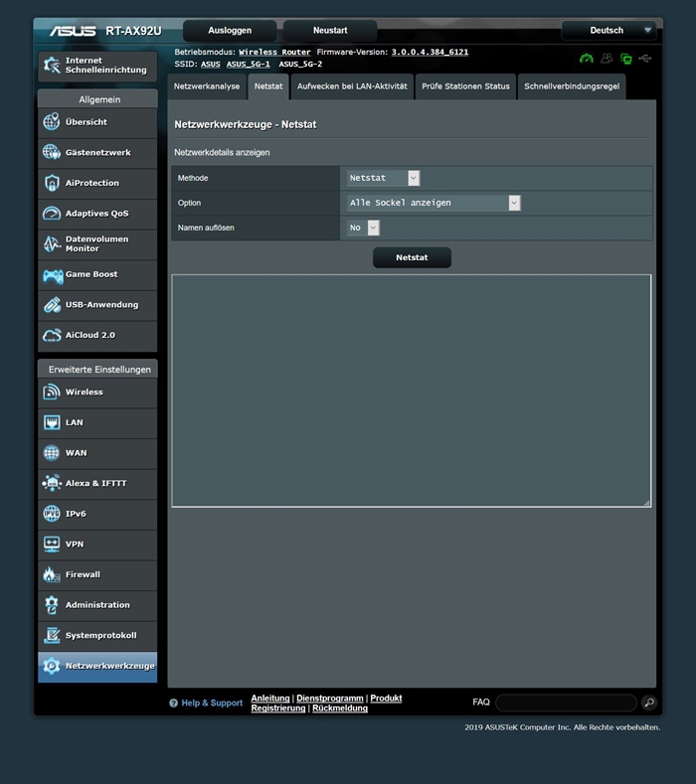
Task: Click the FAQ search magnifier icon
Action: [x=649, y=703]
